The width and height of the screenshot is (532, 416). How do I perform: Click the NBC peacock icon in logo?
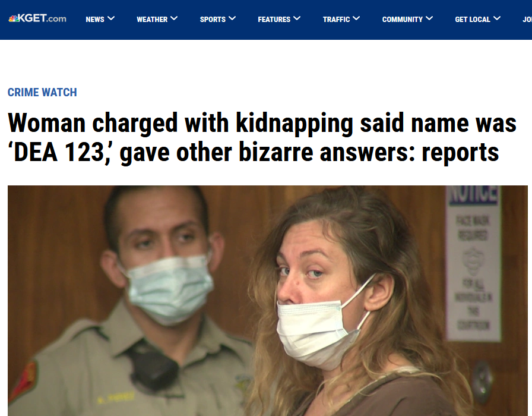[x=13, y=18]
